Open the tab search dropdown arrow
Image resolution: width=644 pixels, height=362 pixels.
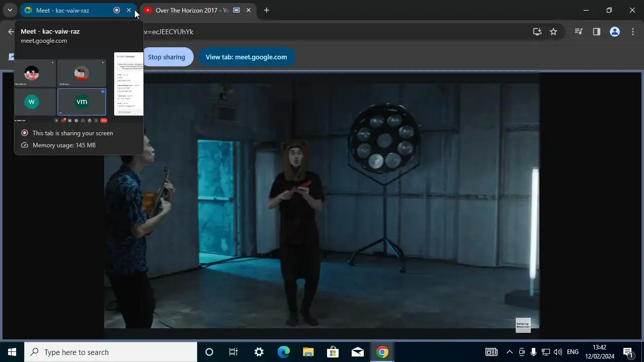pos(10,10)
